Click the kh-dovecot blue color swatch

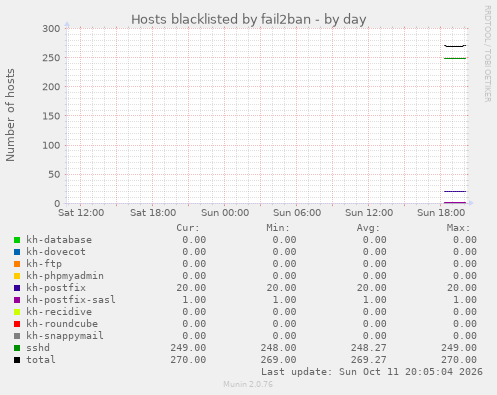pyautogui.click(x=17, y=252)
